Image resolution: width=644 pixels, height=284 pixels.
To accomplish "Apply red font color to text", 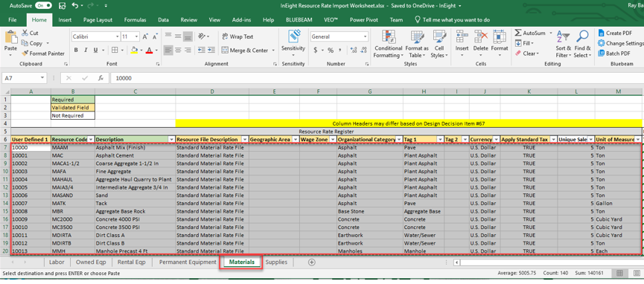I will click(x=149, y=50).
